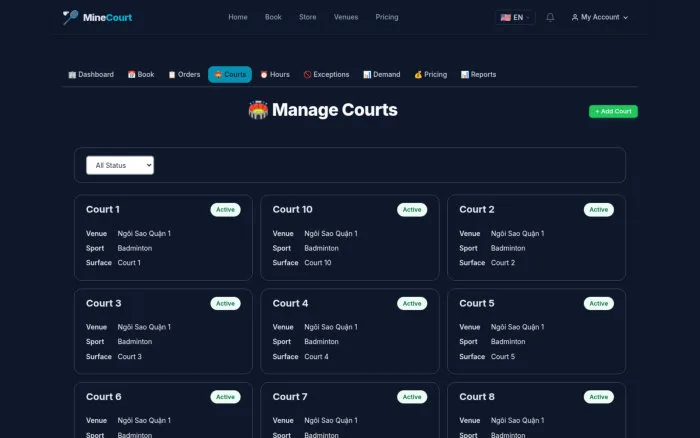The height and width of the screenshot is (438, 700).
Task: Open the Court 2 card title
Action: pyautogui.click(x=477, y=209)
